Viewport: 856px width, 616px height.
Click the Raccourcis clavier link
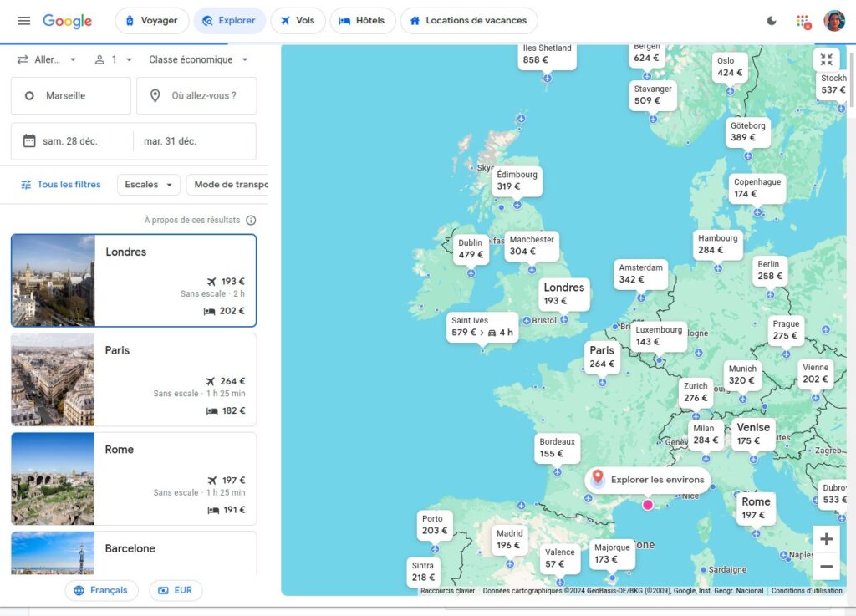coord(448,590)
